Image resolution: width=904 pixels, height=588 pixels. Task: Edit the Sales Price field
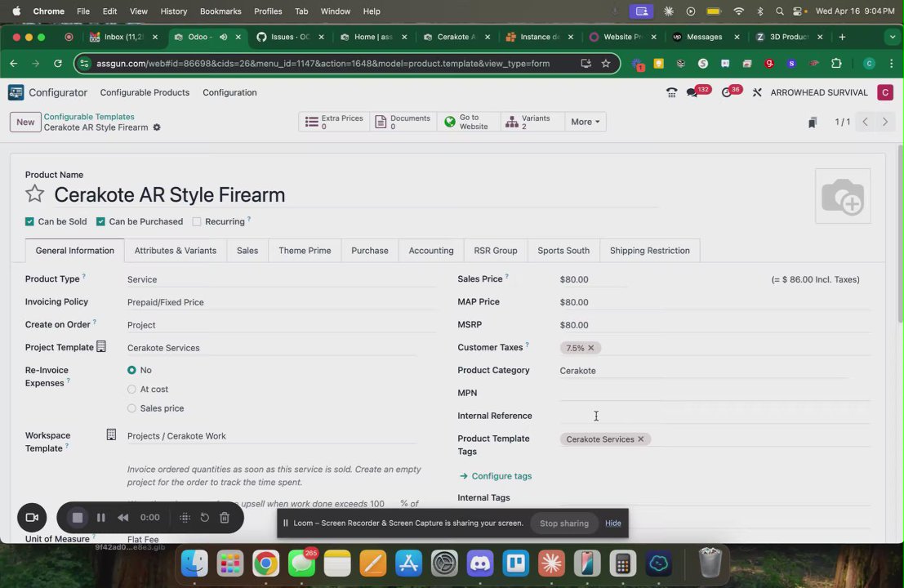coord(594,279)
